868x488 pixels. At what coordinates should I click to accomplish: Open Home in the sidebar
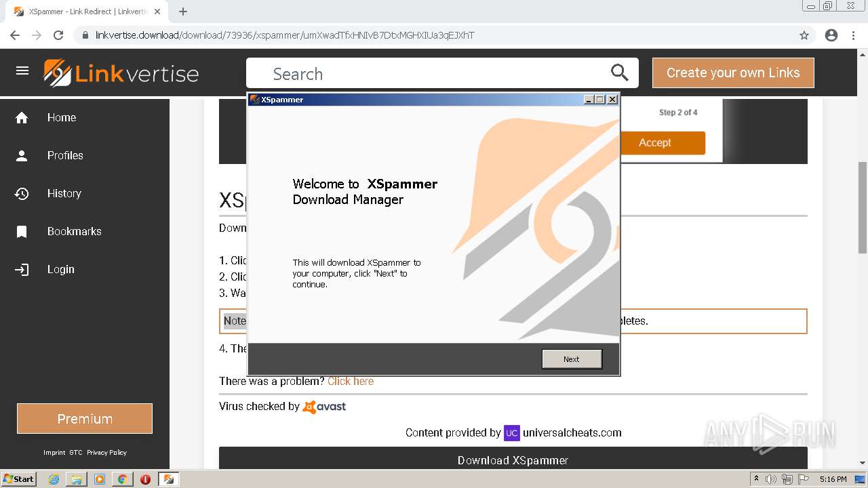pos(62,117)
